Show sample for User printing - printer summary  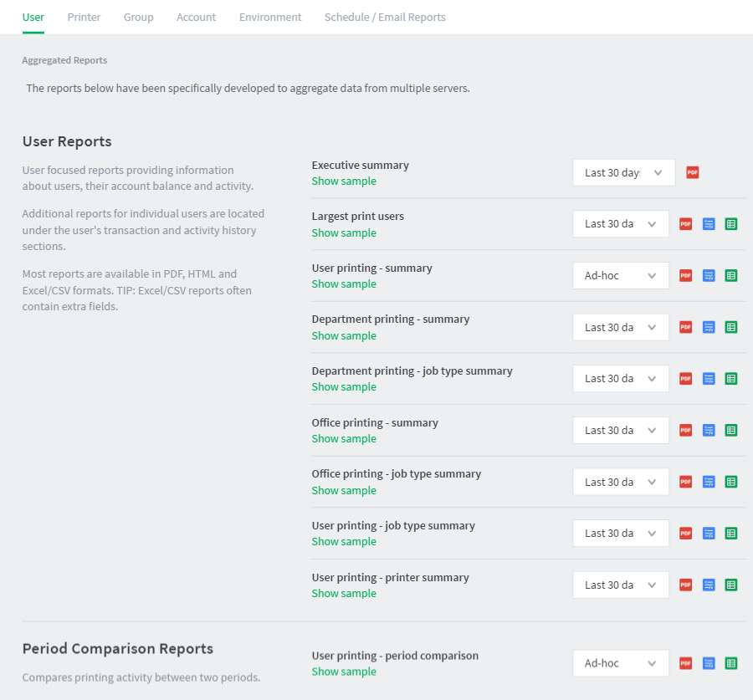click(344, 593)
